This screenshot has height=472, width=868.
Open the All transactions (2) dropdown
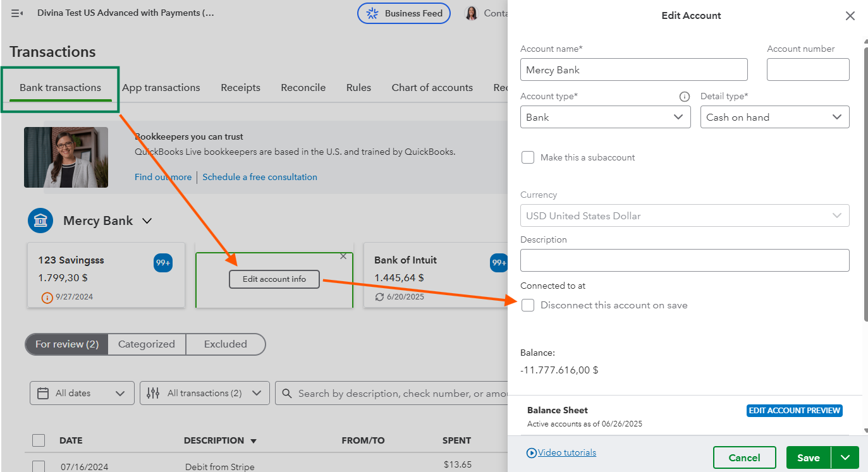point(205,393)
